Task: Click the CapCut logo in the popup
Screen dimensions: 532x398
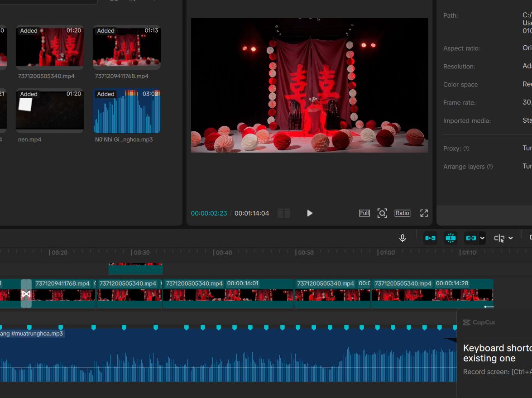Action: (x=479, y=322)
